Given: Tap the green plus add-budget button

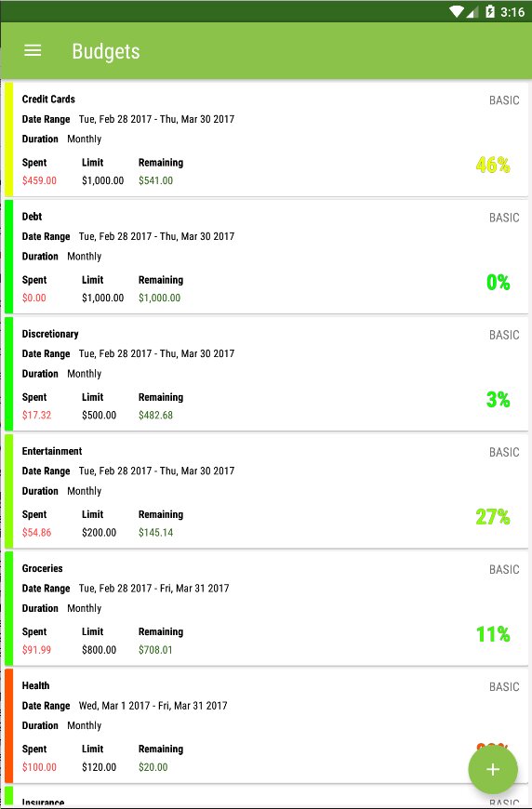Looking at the screenshot, I should tap(493, 769).
